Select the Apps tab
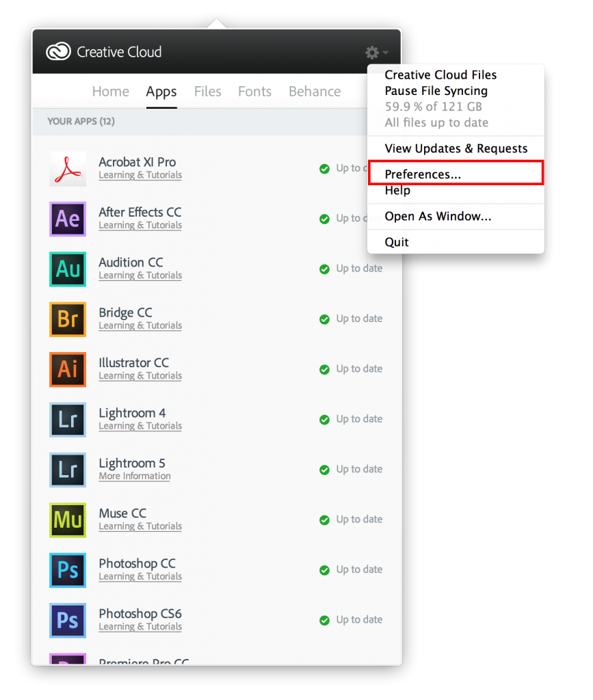Image resolution: width=593 pixels, height=700 pixels. coord(161,92)
